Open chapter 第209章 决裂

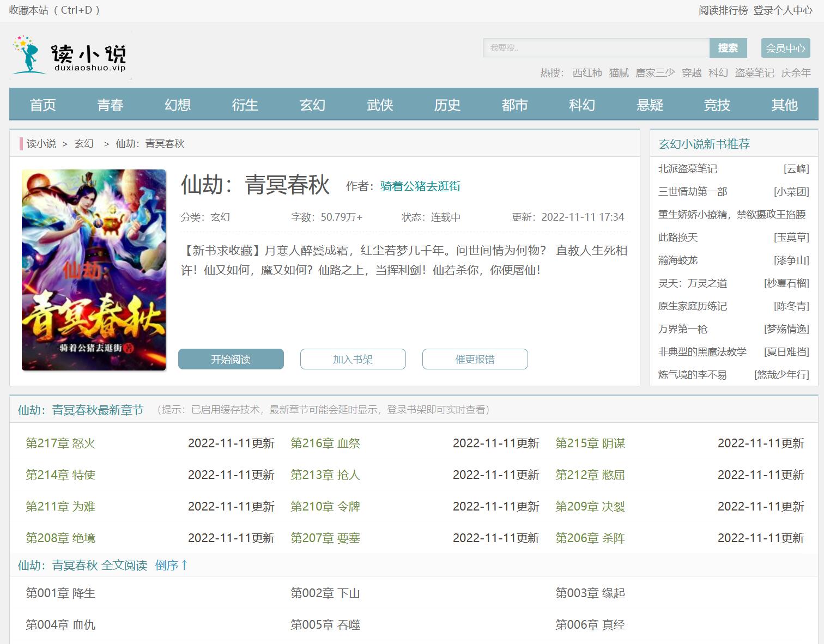pos(590,507)
